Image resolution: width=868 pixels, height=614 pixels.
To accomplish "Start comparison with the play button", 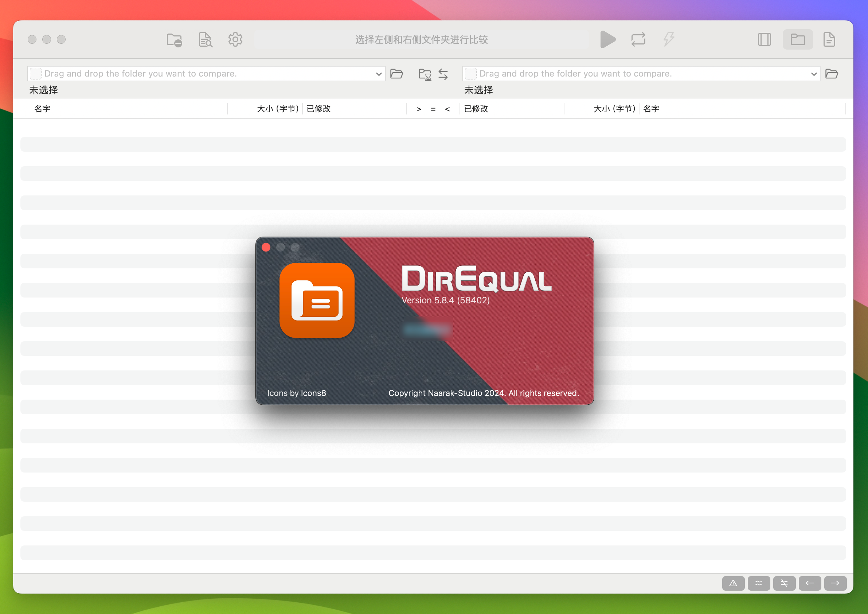I will 607,39.
